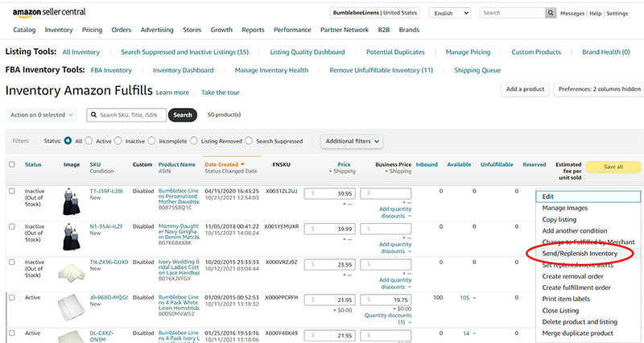Open the Action on 0 selected dropdown

click(41, 115)
